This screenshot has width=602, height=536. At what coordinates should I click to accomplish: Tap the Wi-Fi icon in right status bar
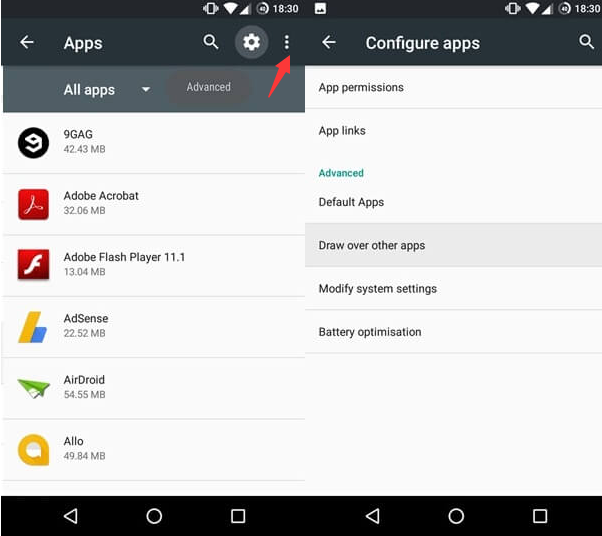click(x=533, y=8)
